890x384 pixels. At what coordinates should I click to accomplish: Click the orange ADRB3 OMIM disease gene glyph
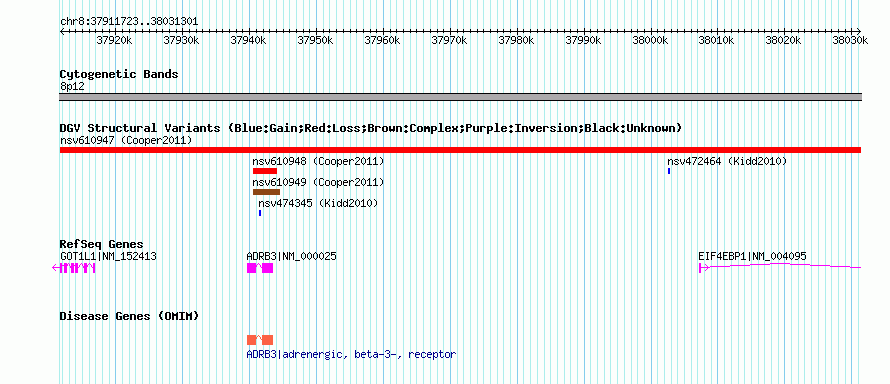pyautogui.click(x=260, y=340)
